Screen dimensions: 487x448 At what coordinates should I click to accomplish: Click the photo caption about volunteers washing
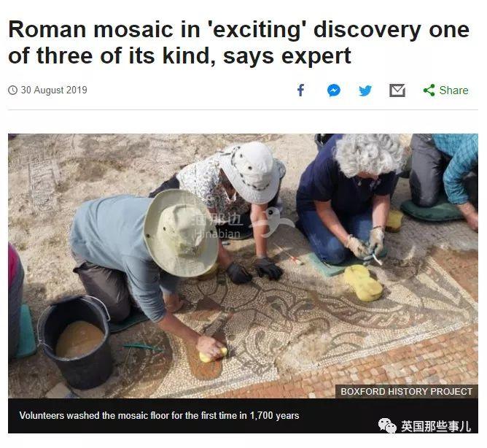point(159,415)
